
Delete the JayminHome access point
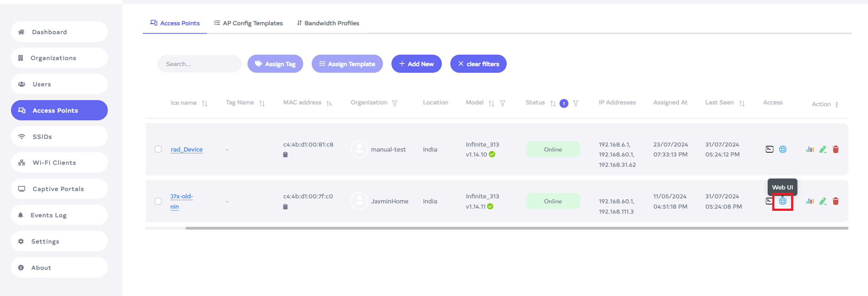coord(836,201)
